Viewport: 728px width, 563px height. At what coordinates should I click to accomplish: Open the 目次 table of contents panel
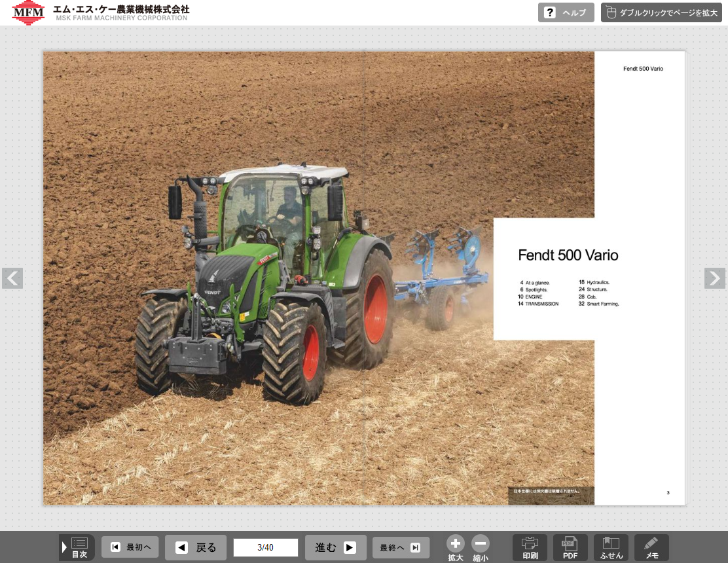tap(77, 547)
